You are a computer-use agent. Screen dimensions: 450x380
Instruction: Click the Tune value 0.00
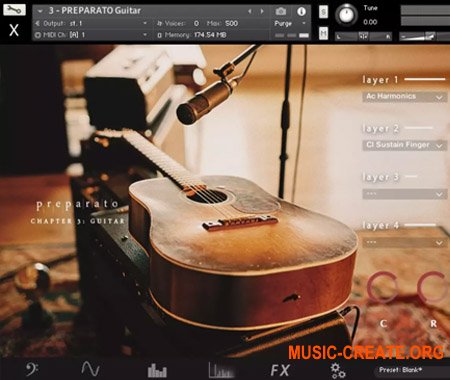370,22
